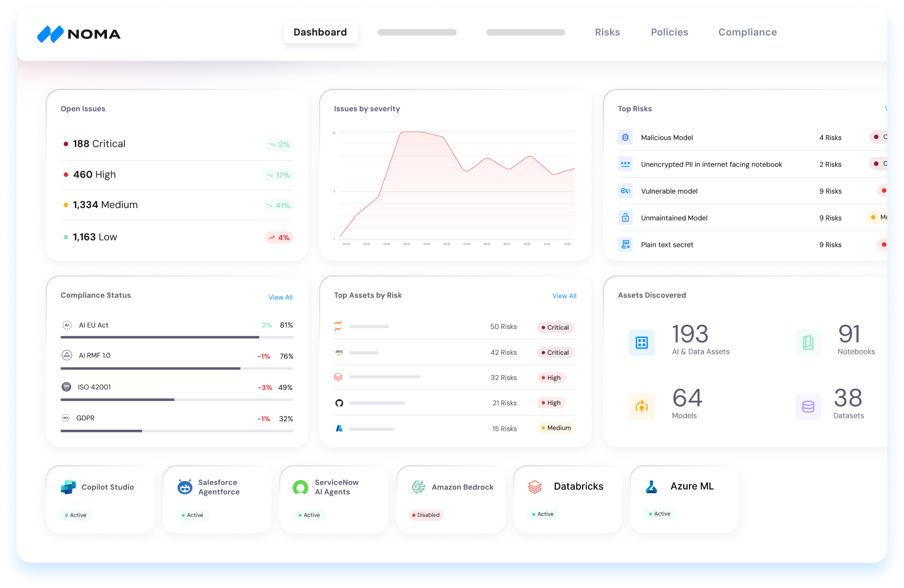Click the ISO 42001 progress bar
This screenshot has height=588, width=904.
coord(177,399)
